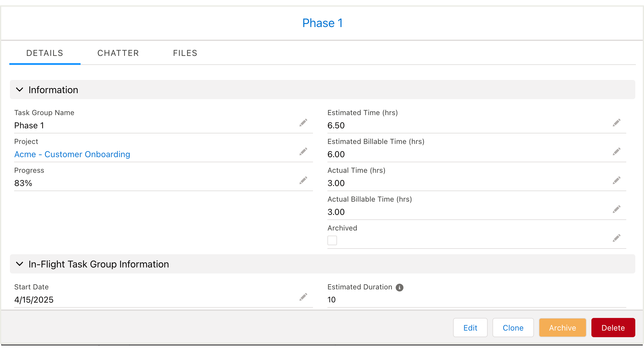Select the Details tab
Image resolution: width=644 pixels, height=351 pixels.
[45, 53]
